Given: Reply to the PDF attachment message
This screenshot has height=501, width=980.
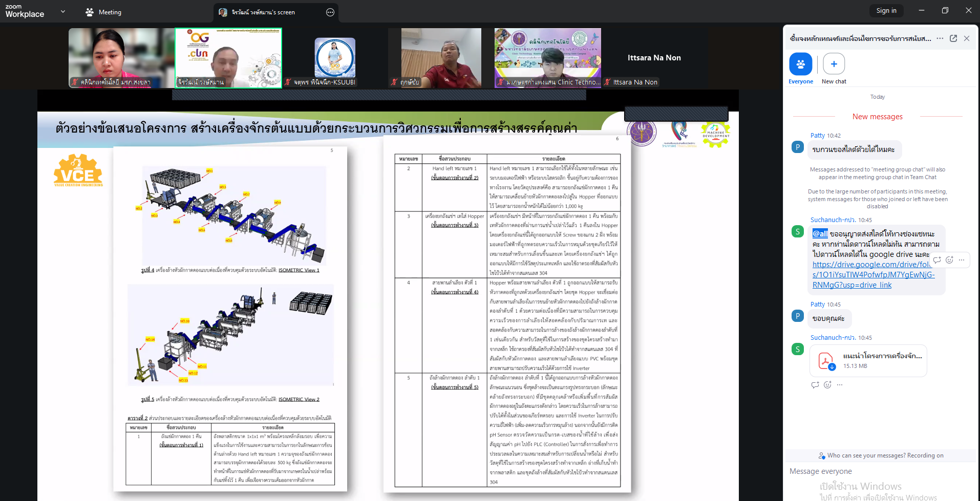Looking at the screenshot, I should click(815, 385).
